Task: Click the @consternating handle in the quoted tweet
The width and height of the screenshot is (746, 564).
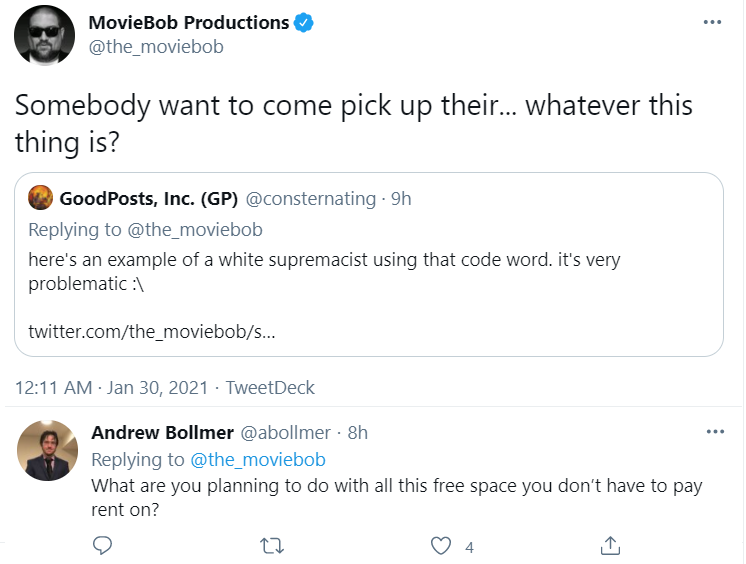Action: pyautogui.click(x=311, y=199)
